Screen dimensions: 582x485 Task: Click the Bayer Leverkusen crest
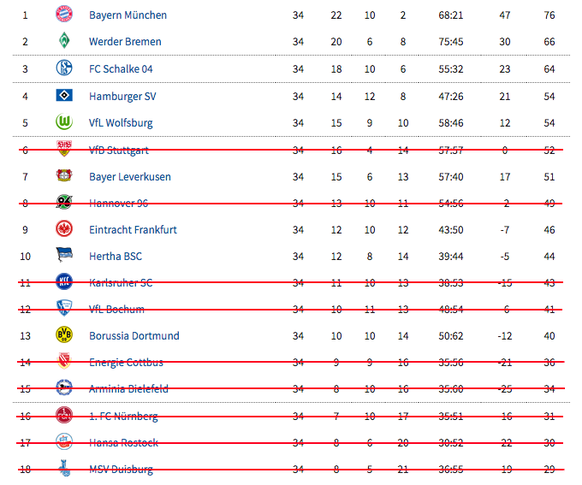[x=64, y=175]
